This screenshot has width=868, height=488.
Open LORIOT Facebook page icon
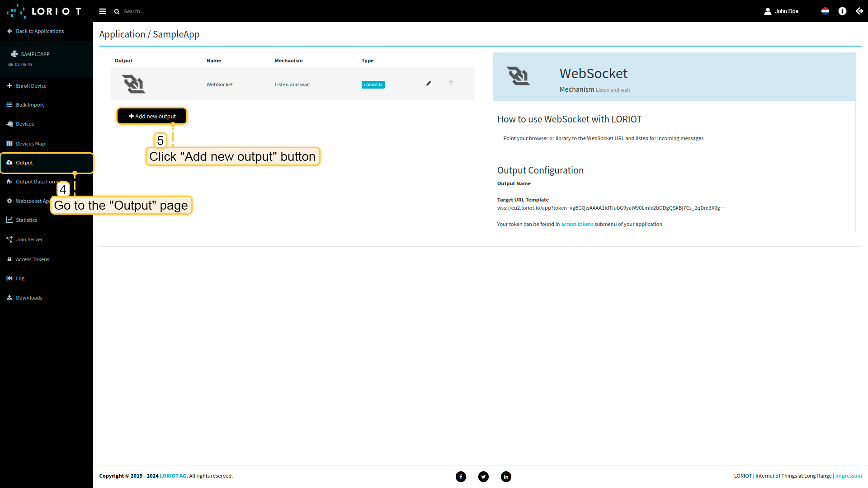461,477
